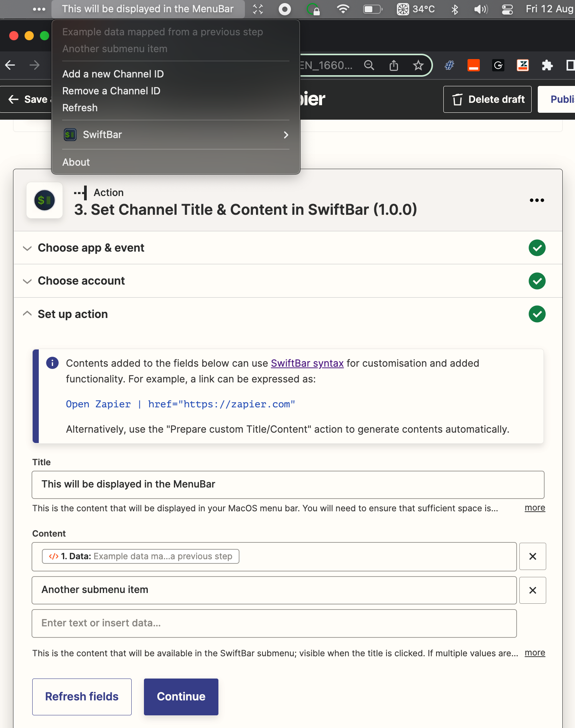The width and height of the screenshot is (575, 728).
Task: Click into the Title input field
Action: point(288,484)
